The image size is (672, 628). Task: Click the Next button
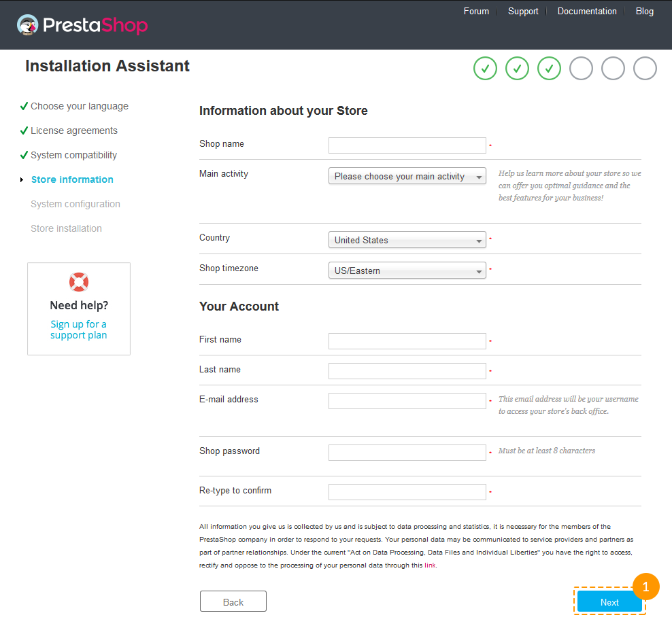point(609,602)
